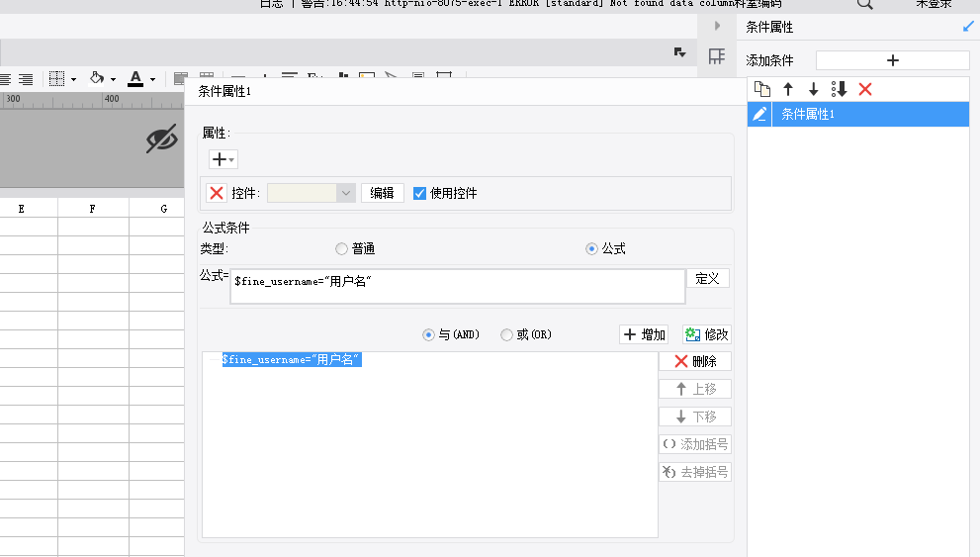Click the font color A icon
Image resolution: width=980 pixels, height=557 pixels.
pos(135,79)
